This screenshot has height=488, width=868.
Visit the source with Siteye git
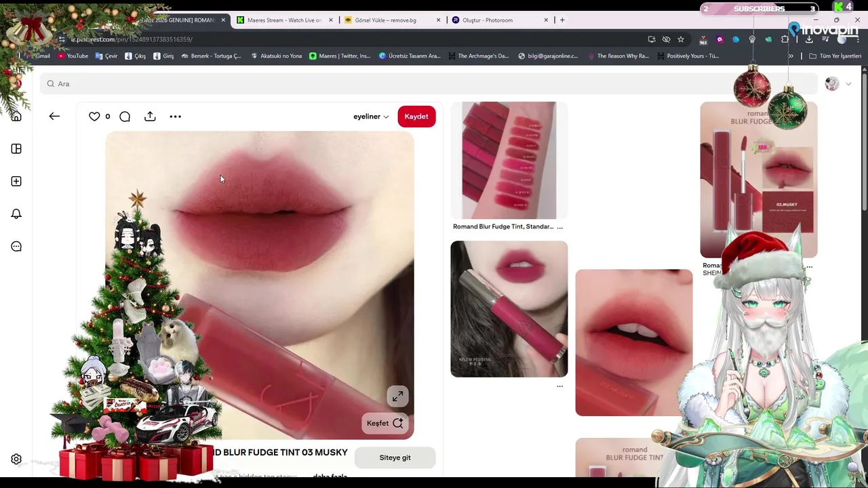pos(395,457)
